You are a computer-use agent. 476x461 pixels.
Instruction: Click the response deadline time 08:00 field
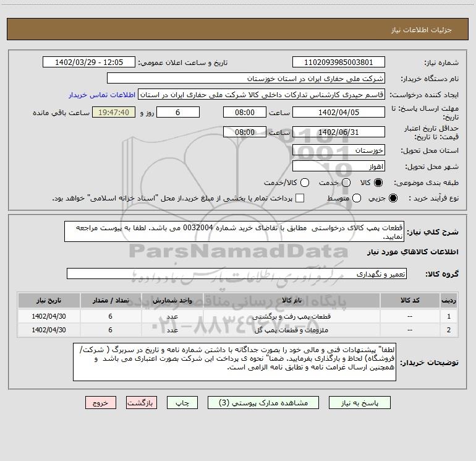[245, 113]
